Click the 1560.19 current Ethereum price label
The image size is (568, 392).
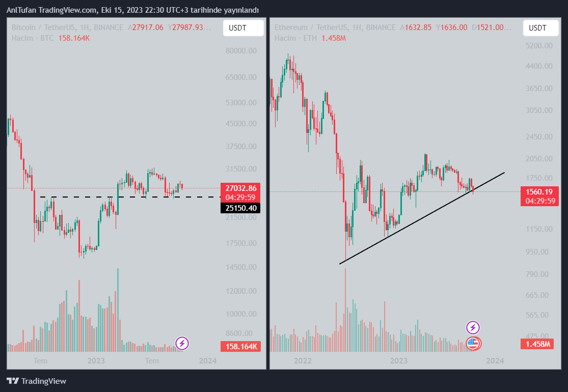tap(540, 191)
